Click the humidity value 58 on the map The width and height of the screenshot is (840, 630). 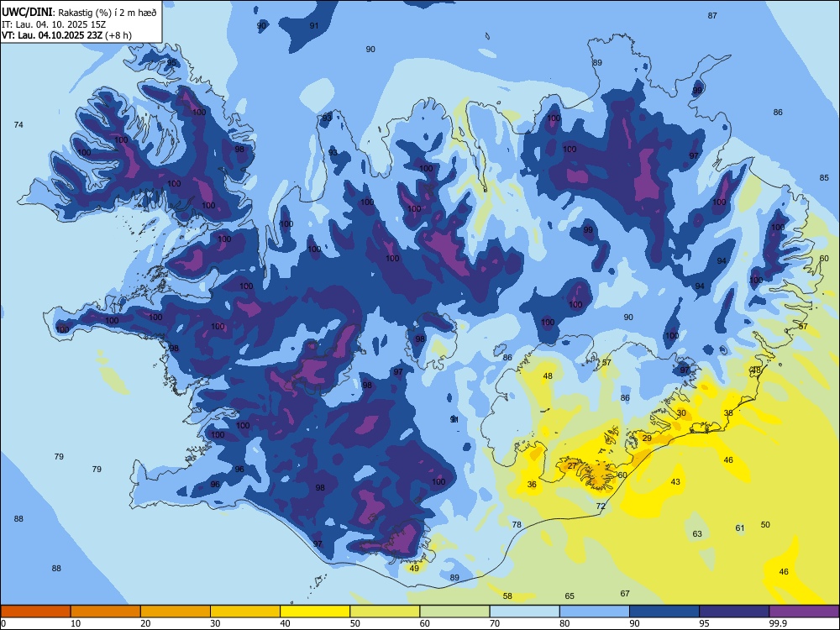(508, 596)
